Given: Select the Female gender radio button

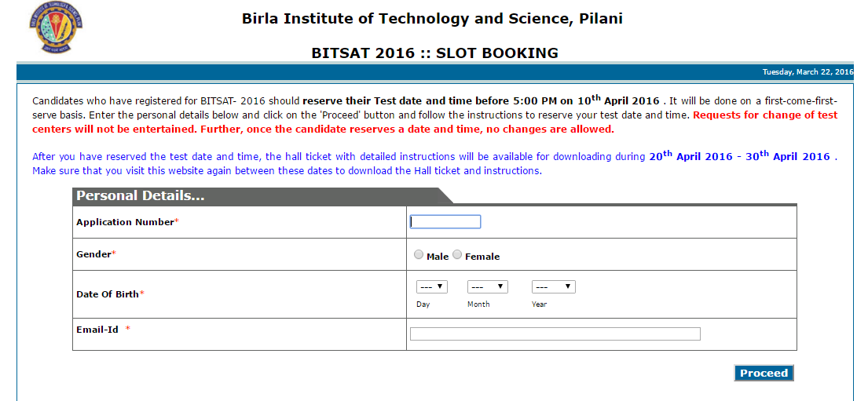Looking at the screenshot, I should [x=457, y=255].
